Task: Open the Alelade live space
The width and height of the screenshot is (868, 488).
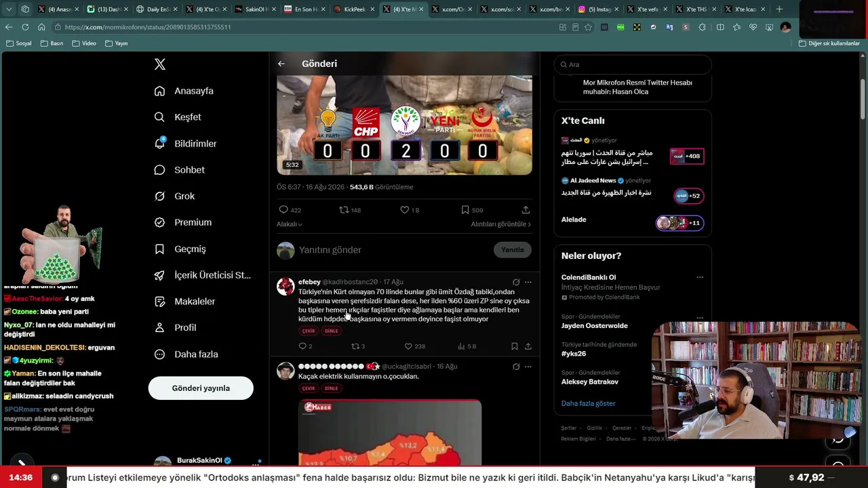Action: [633, 222]
